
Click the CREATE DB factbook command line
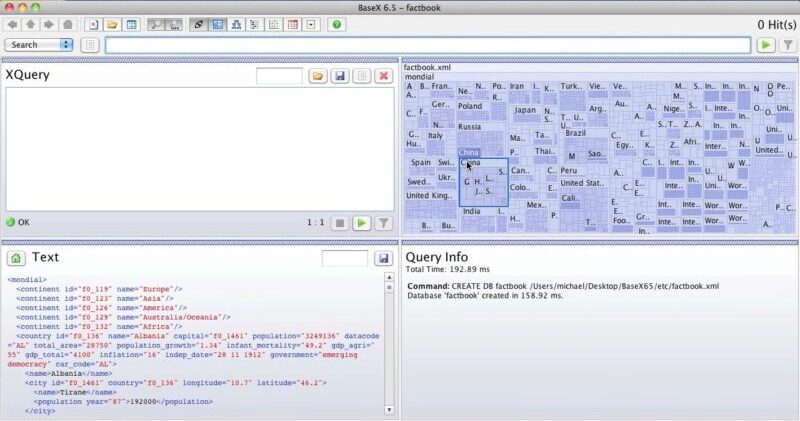click(x=563, y=286)
